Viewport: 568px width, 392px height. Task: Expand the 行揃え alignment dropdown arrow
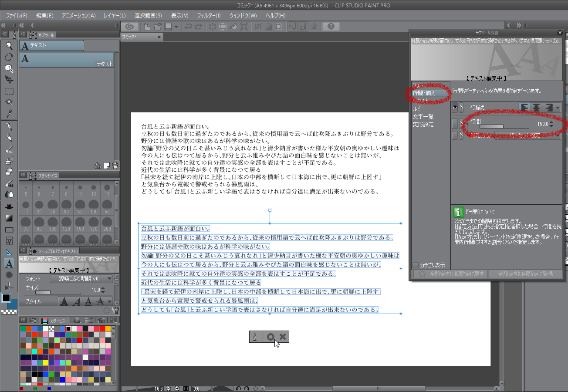coord(558,107)
